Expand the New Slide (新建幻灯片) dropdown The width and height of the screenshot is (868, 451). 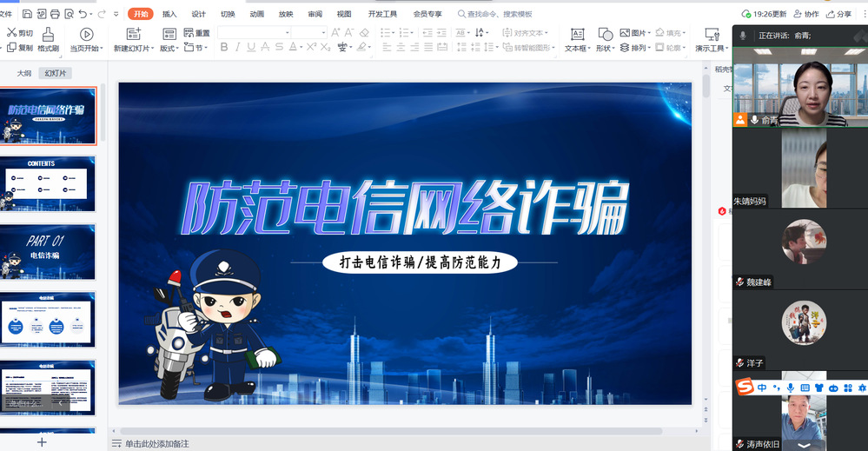(153, 49)
